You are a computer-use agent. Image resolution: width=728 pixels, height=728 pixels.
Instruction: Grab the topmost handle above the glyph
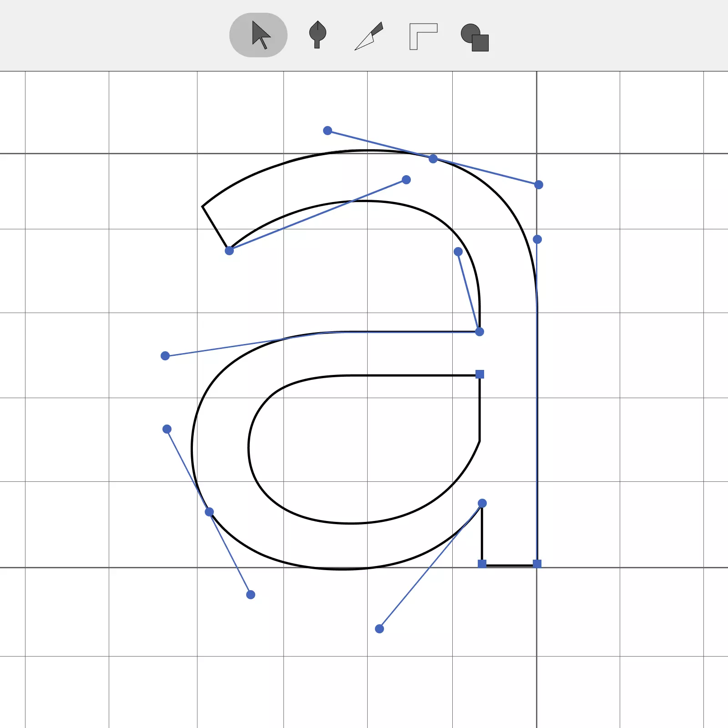coord(328,131)
